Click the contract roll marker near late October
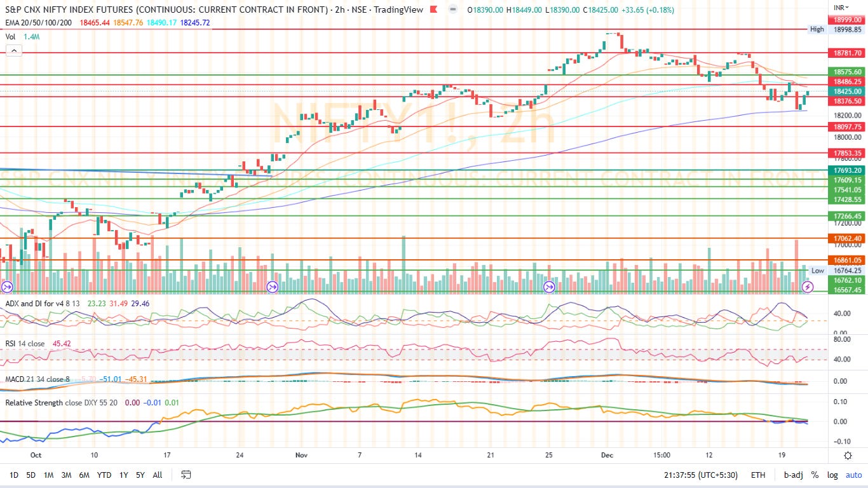Viewport: 868px width, 488px height. (273, 287)
